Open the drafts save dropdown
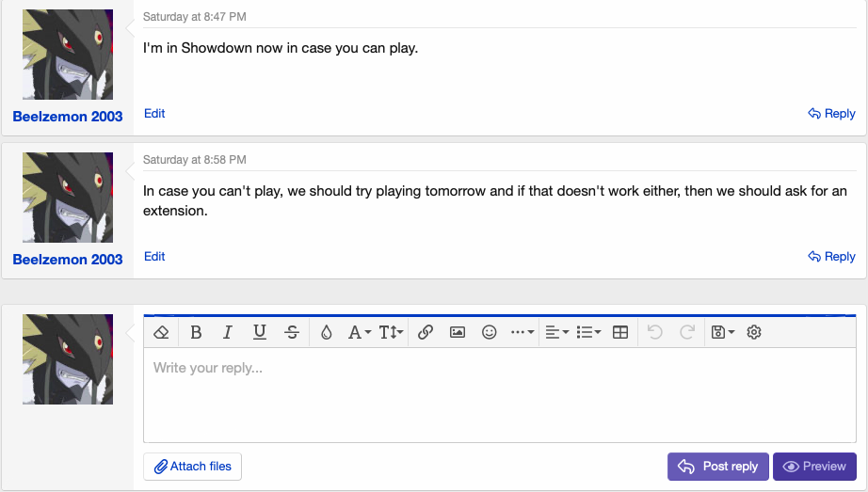Image resolution: width=868 pixels, height=492 pixels. click(723, 332)
